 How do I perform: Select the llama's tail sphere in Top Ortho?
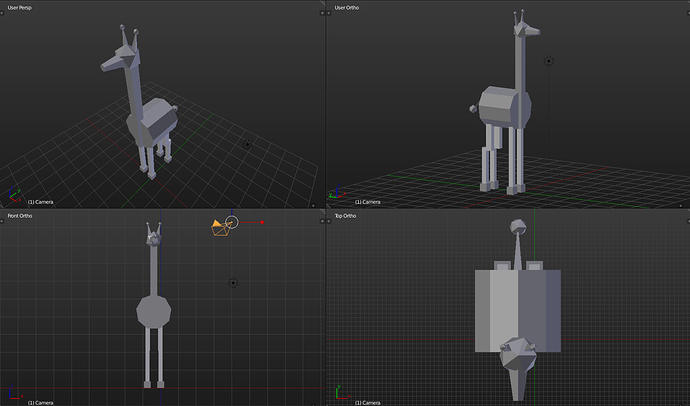[518, 228]
